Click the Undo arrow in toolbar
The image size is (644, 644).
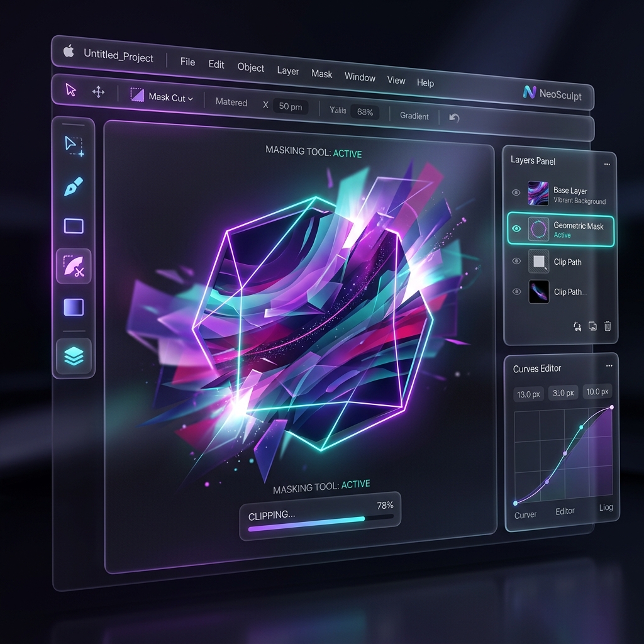[x=454, y=118]
